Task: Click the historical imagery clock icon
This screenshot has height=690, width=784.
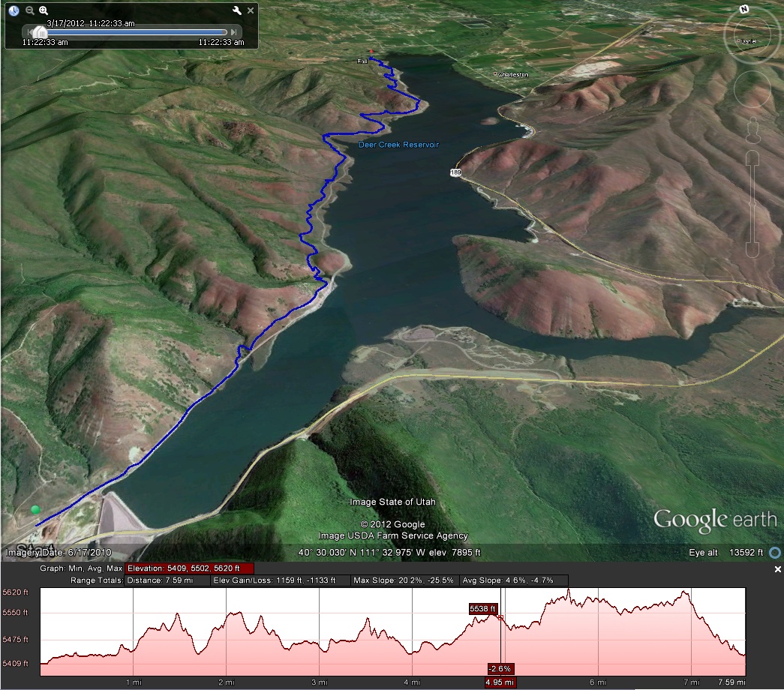Action: point(14,10)
